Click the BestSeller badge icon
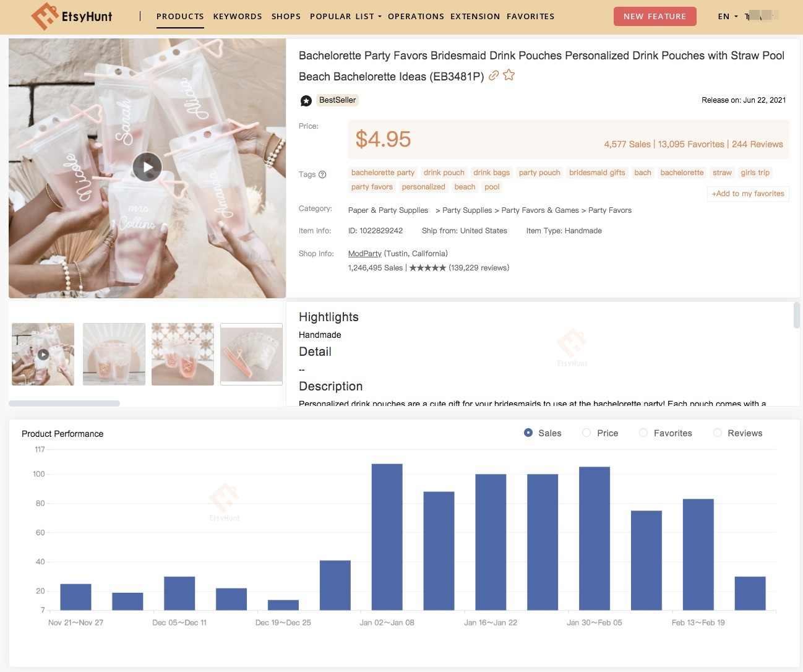 click(x=306, y=100)
